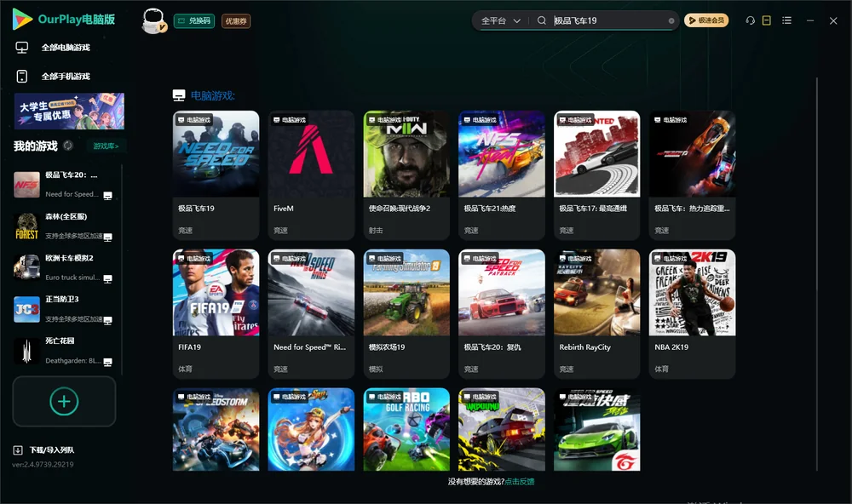Open the 模拟农场19 game card
The height and width of the screenshot is (504, 852).
click(x=406, y=314)
